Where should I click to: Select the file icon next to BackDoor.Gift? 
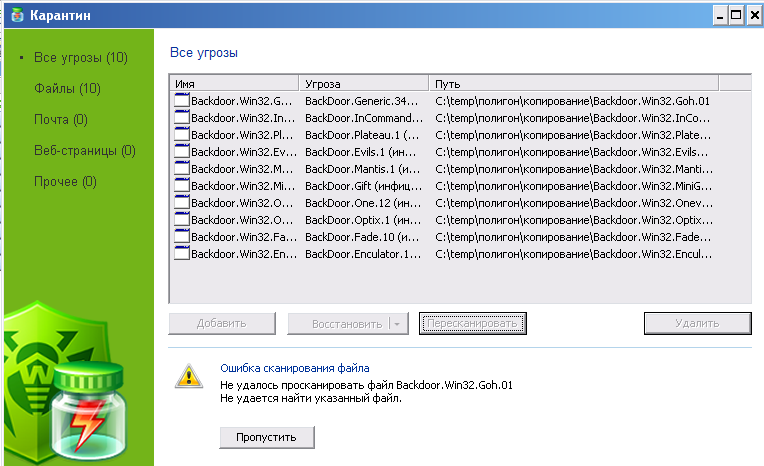point(181,186)
